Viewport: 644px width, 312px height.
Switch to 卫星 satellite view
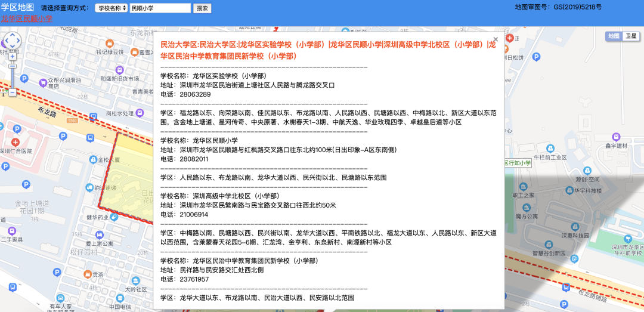pos(630,36)
